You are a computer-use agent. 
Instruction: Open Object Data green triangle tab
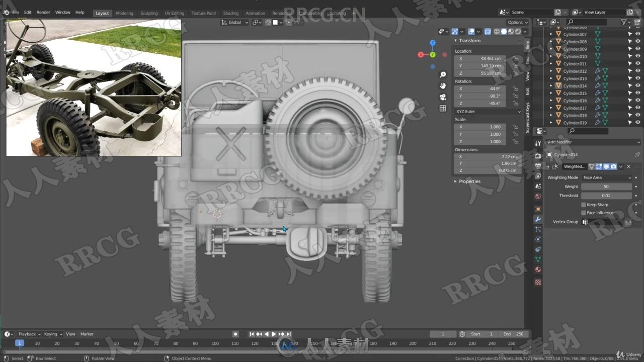538,259
